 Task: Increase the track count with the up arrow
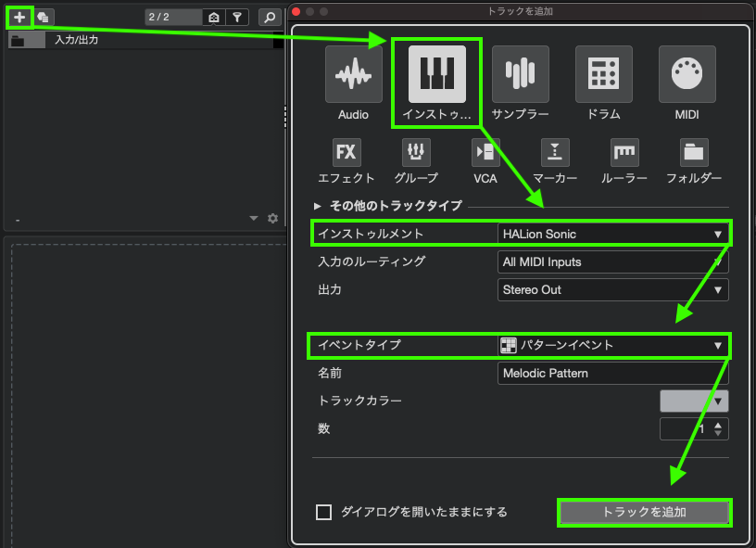coord(718,425)
